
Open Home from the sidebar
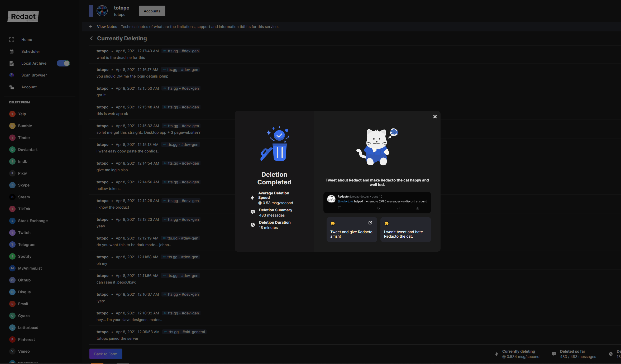pyautogui.click(x=27, y=40)
